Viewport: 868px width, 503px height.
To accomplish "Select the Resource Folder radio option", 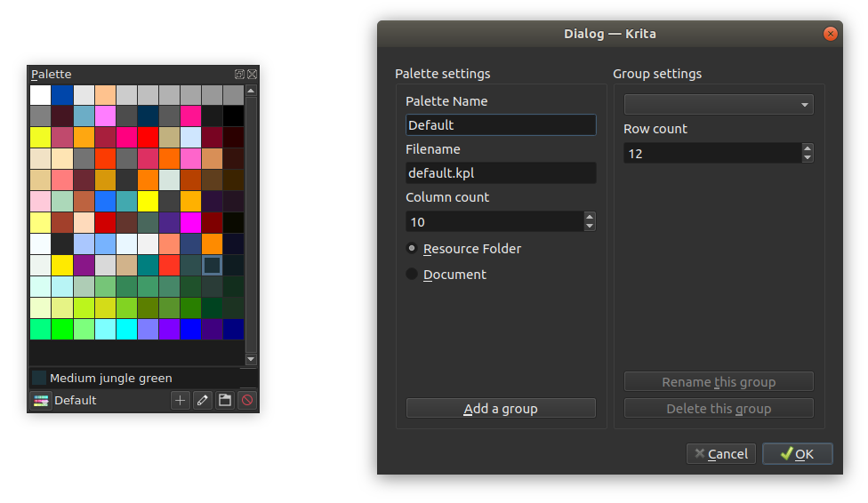I will [x=411, y=249].
